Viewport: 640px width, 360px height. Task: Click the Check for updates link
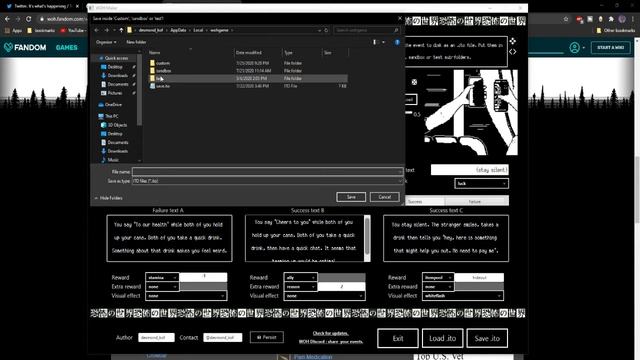331,333
